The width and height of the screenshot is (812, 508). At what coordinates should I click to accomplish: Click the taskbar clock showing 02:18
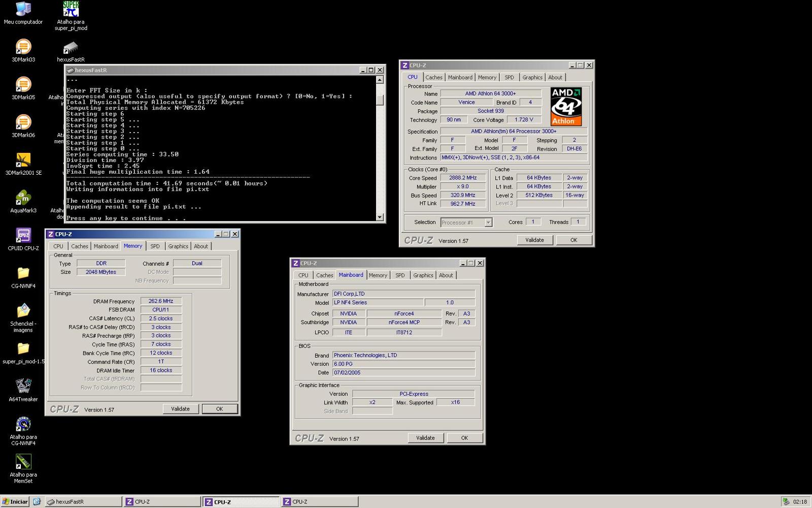coord(800,502)
